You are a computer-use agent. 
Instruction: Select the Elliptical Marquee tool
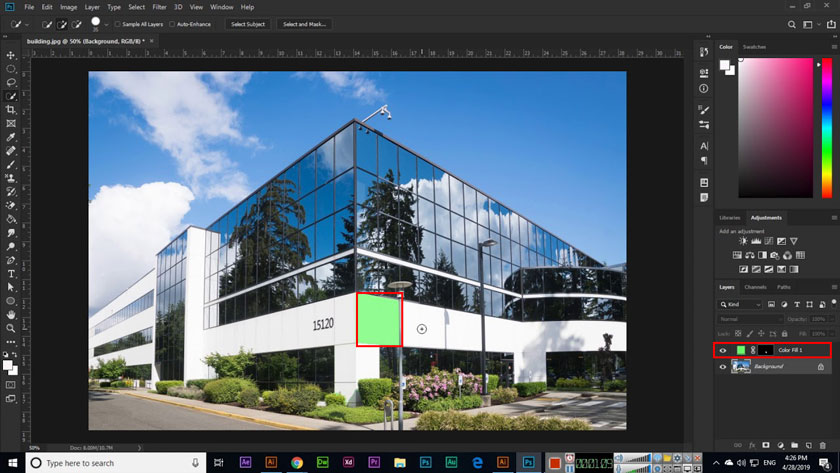pyautogui.click(x=10, y=69)
